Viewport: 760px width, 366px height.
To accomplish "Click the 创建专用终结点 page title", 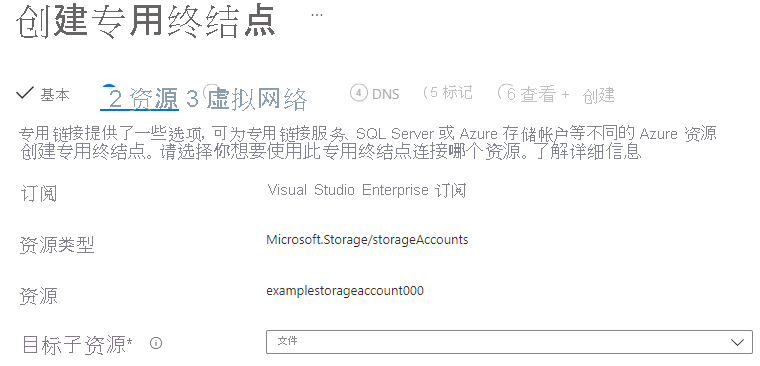I will [146, 22].
